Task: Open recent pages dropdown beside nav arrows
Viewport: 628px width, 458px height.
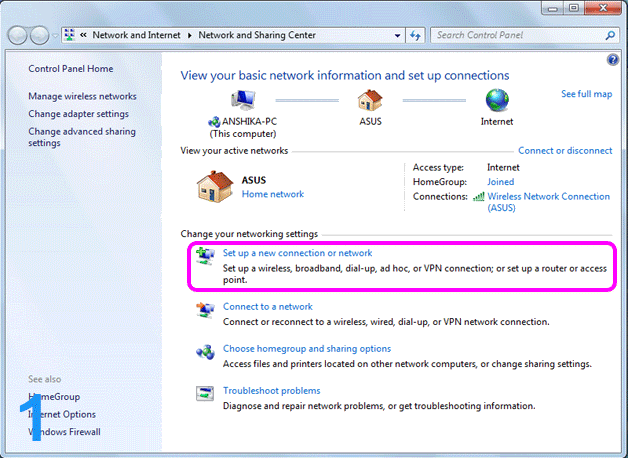Action: [x=54, y=36]
